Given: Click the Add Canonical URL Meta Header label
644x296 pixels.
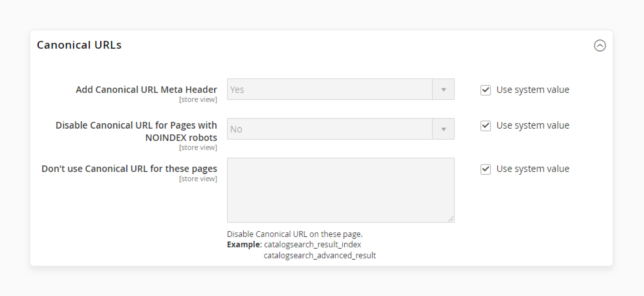Looking at the screenshot, I should 146,89.
